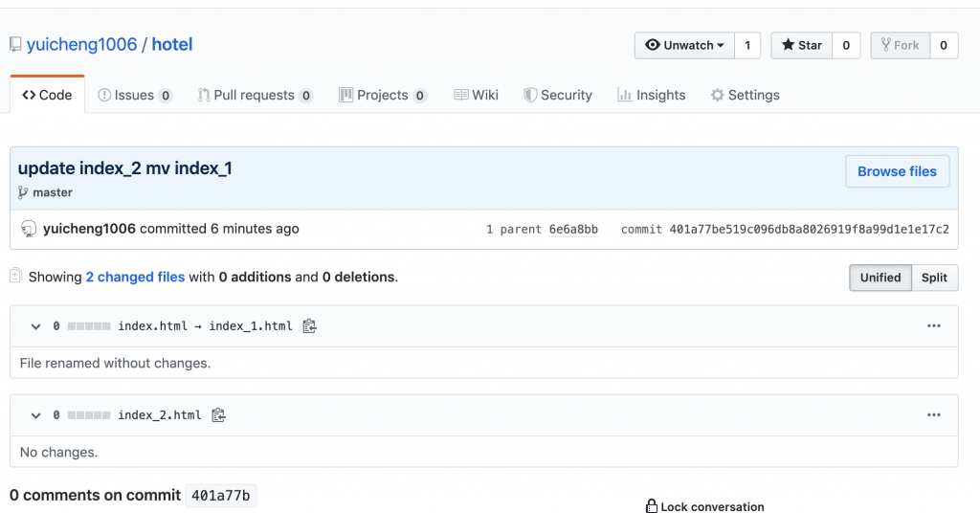Open the Issues tab
Viewport: 980px width, 513px height.
[x=134, y=95]
